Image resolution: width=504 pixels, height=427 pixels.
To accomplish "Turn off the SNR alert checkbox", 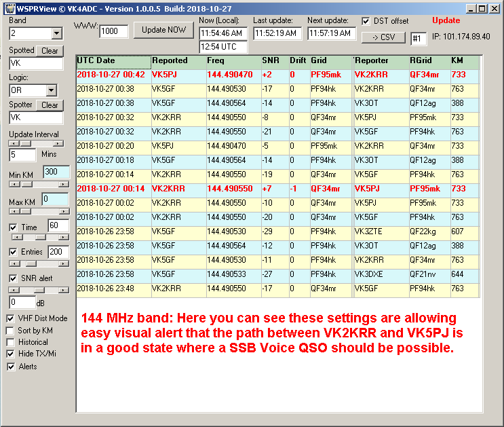I will pyautogui.click(x=14, y=278).
